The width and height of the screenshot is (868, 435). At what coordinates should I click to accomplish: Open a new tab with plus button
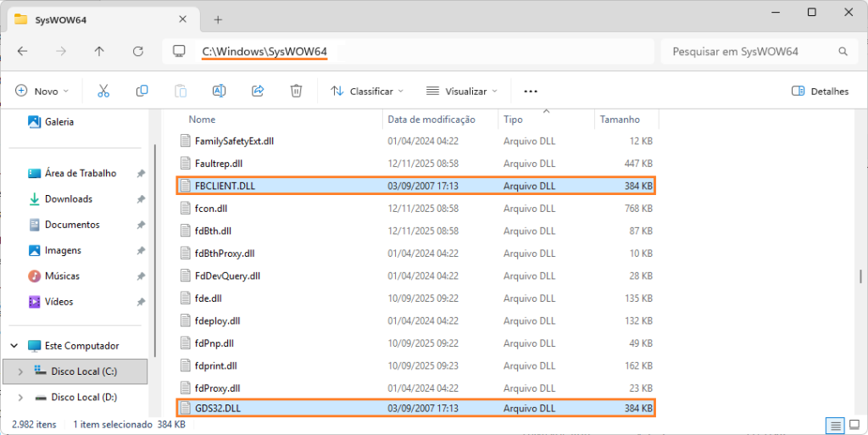point(218,20)
